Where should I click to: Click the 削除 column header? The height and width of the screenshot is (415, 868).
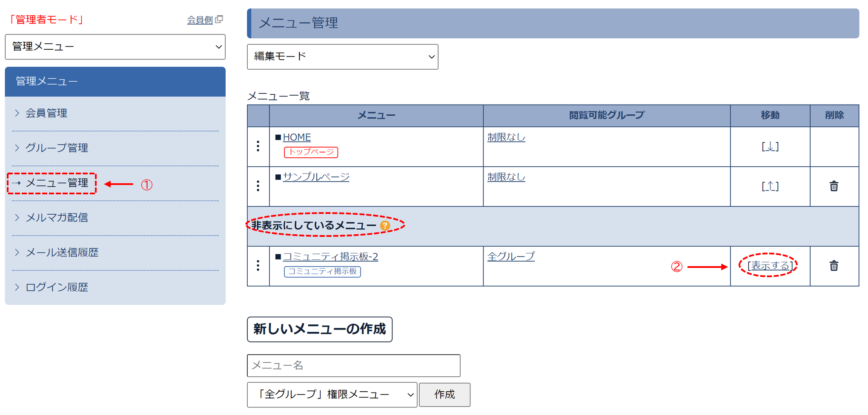pyautogui.click(x=834, y=115)
